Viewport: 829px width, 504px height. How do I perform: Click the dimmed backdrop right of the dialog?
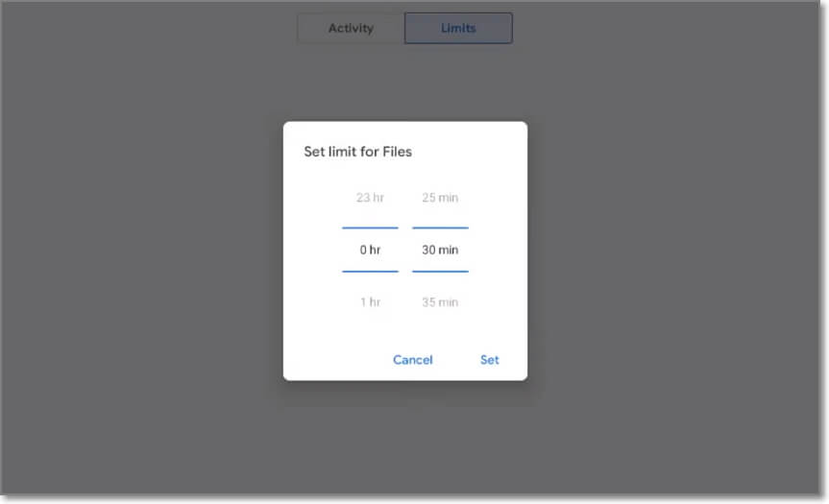click(672, 252)
